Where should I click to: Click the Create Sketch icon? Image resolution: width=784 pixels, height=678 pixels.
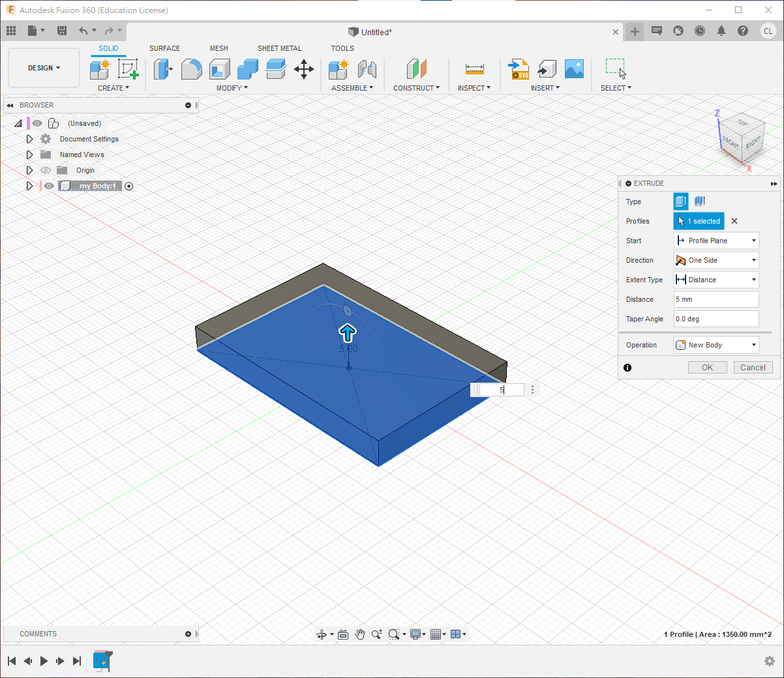pos(128,69)
